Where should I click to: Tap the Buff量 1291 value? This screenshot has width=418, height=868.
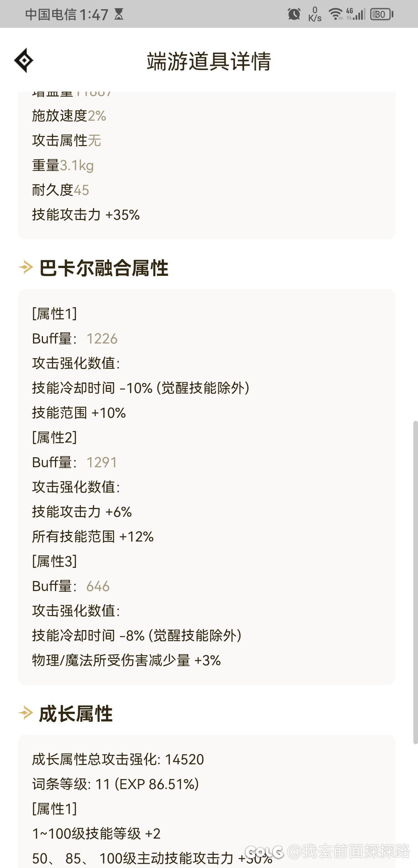click(101, 462)
